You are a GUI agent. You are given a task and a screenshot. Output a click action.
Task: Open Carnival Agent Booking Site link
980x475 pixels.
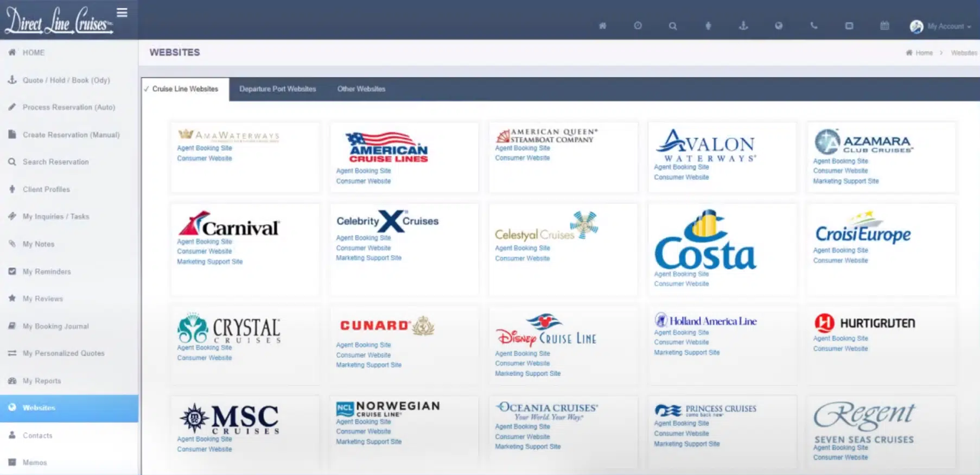click(x=204, y=242)
